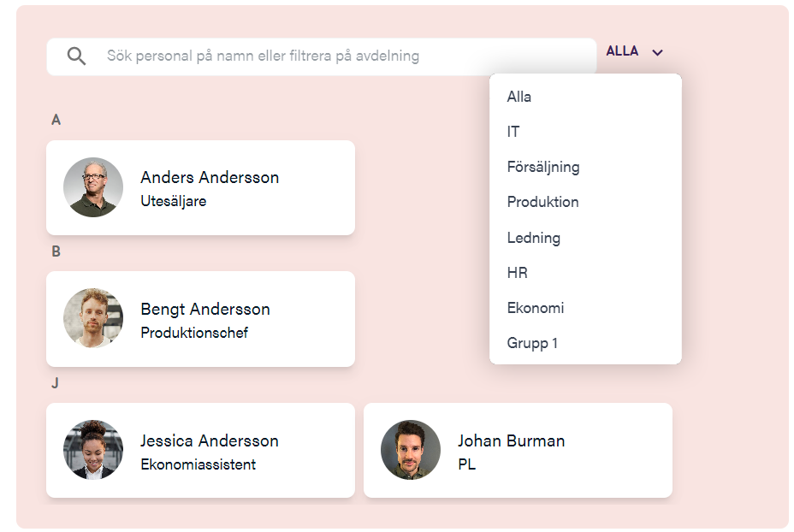Viewport: 794px width, 532px height.
Task: Choose HR in the filter list
Action: coord(517,273)
